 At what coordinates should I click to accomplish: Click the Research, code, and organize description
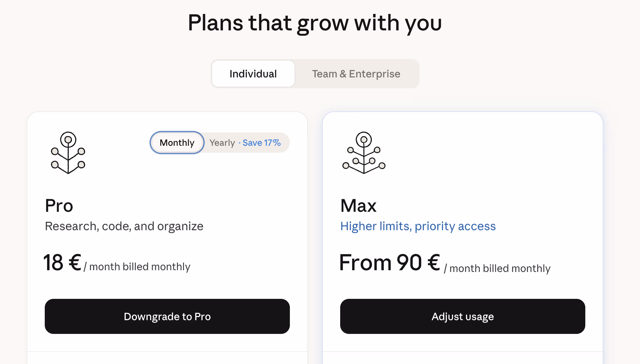pyautogui.click(x=124, y=226)
